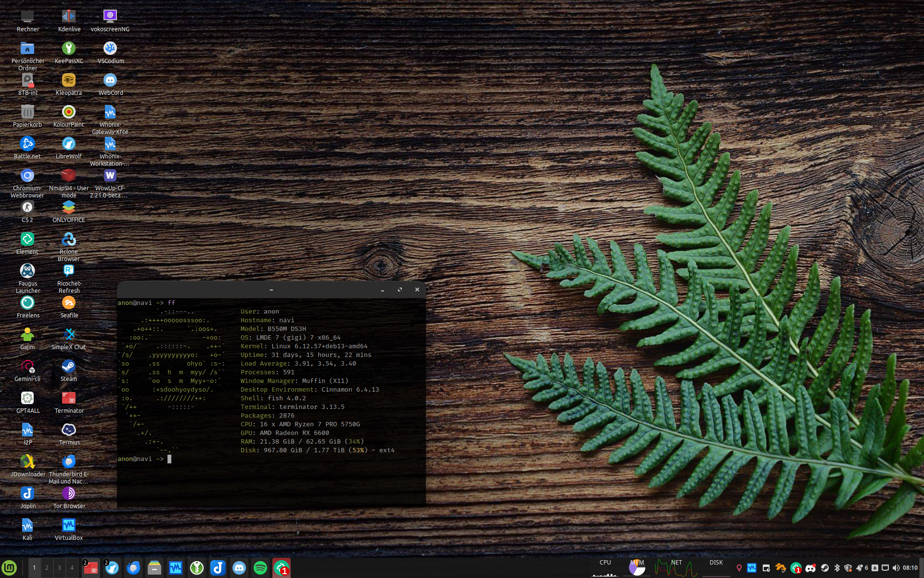Open the Linux Mint start menu
The image size is (924, 578).
click(9, 568)
